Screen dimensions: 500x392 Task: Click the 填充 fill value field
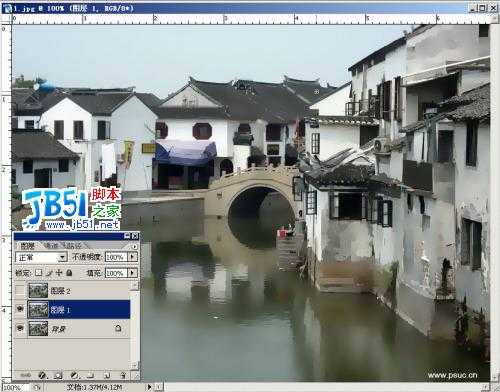click(x=116, y=273)
